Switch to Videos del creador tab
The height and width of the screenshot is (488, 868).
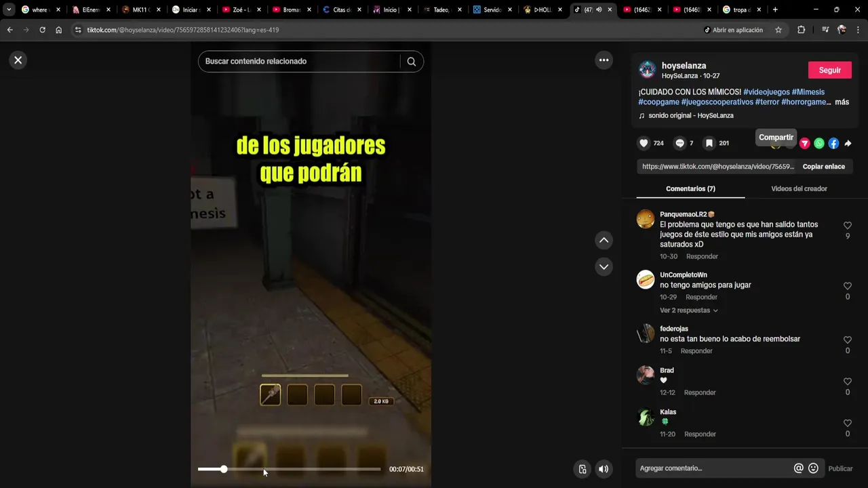(799, 188)
